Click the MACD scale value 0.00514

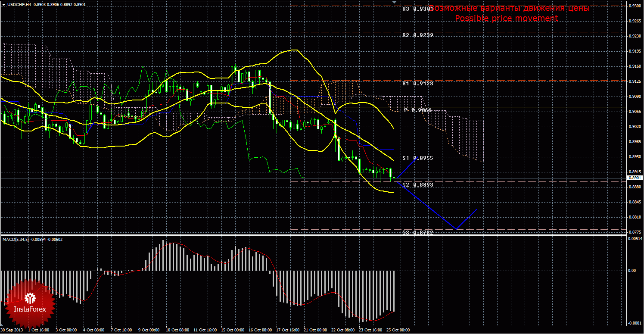[636, 239]
